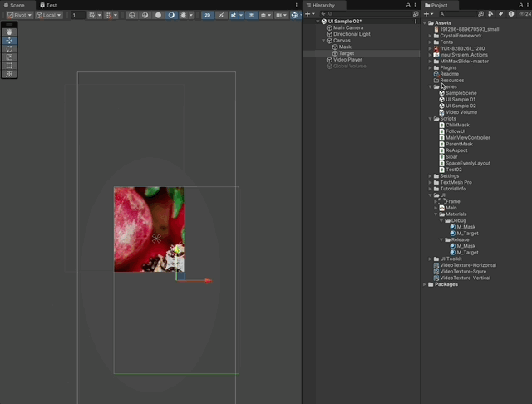The height and width of the screenshot is (404, 532).
Task: Click the wireframe shading sphere icon
Action: (145, 15)
